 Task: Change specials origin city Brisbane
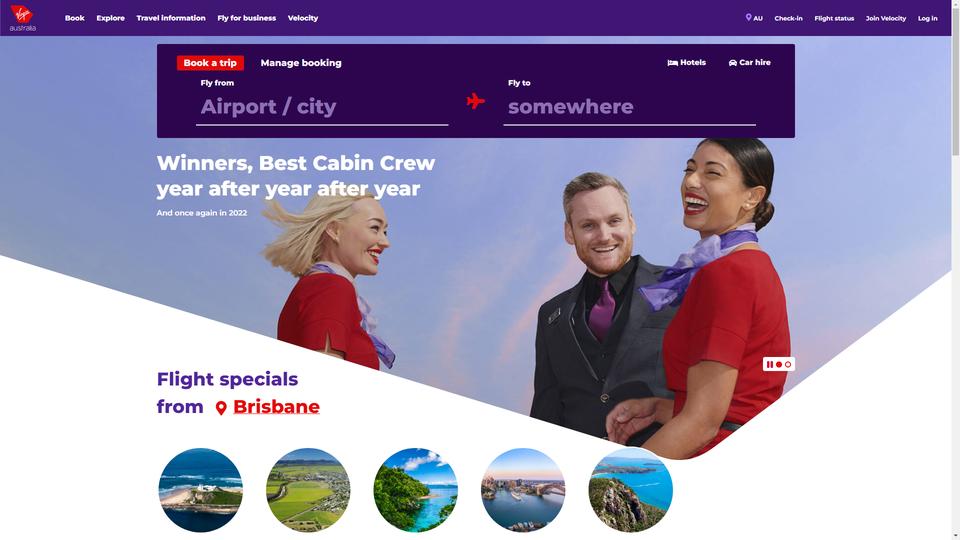pyautogui.click(x=276, y=407)
